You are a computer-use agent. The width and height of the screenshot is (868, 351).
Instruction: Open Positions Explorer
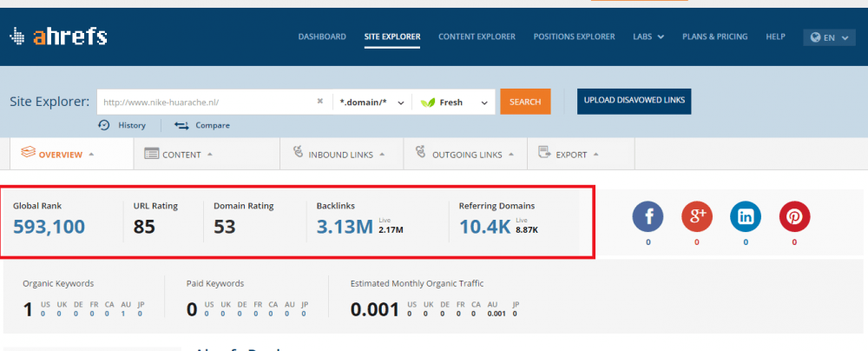[574, 36]
